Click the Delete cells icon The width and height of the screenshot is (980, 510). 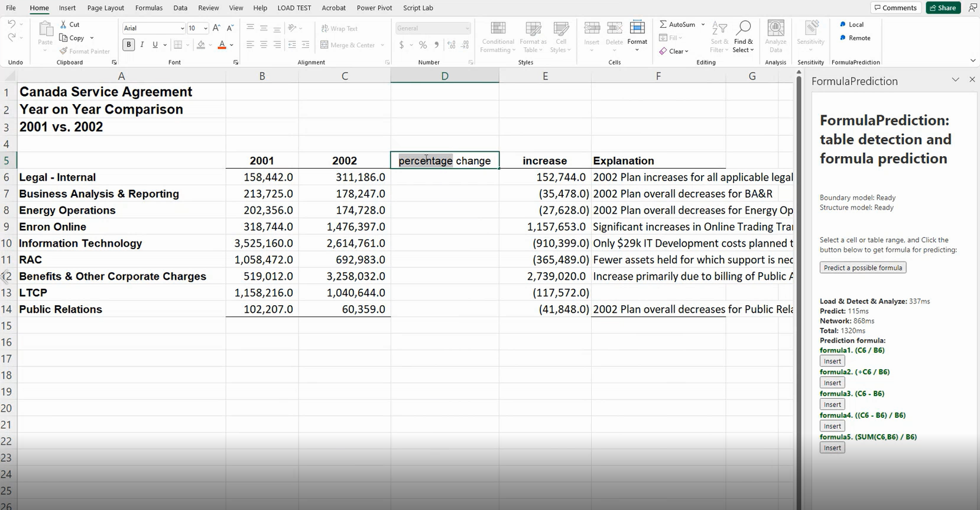[614, 28]
